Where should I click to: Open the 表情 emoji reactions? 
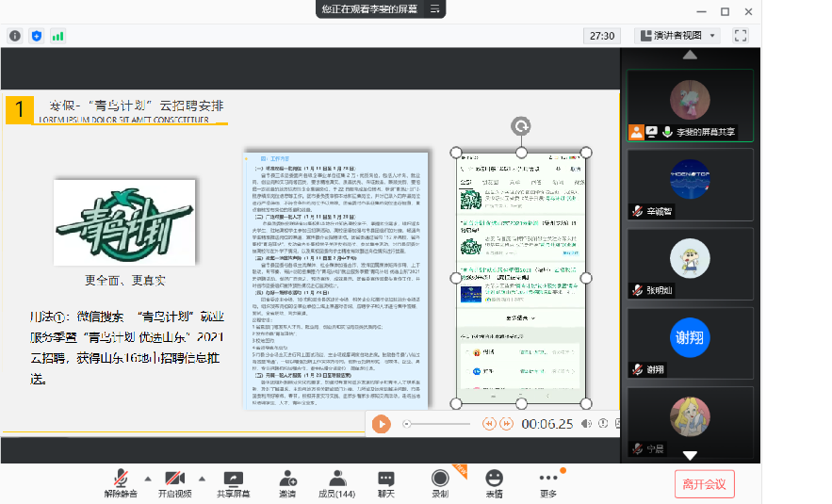pyautogui.click(x=495, y=483)
